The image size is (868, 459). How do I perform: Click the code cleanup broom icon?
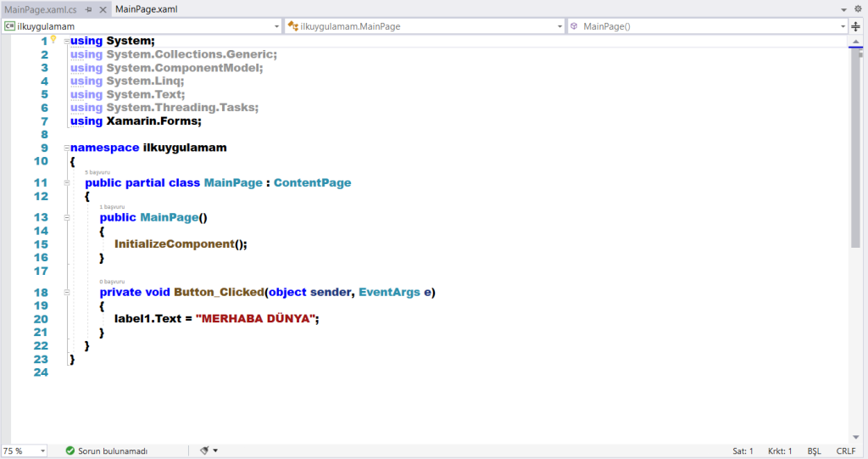[204, 451]
